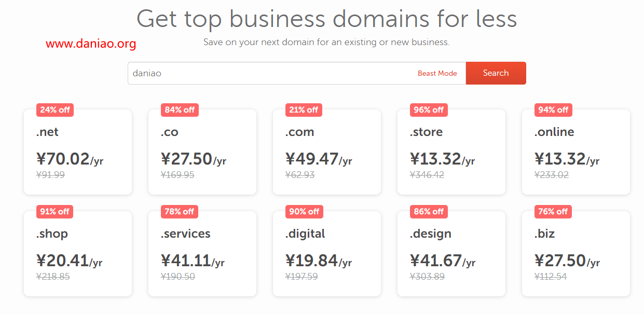
Task: Choose the .design domain card
Action: point(451,253)
